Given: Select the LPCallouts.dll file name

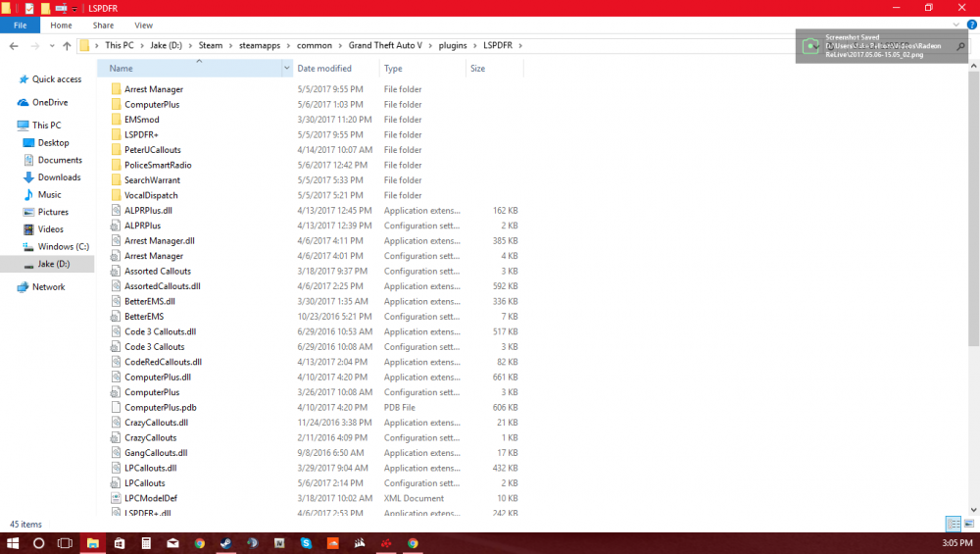Looking at the screenshot, I should click(x=151, y=468).
